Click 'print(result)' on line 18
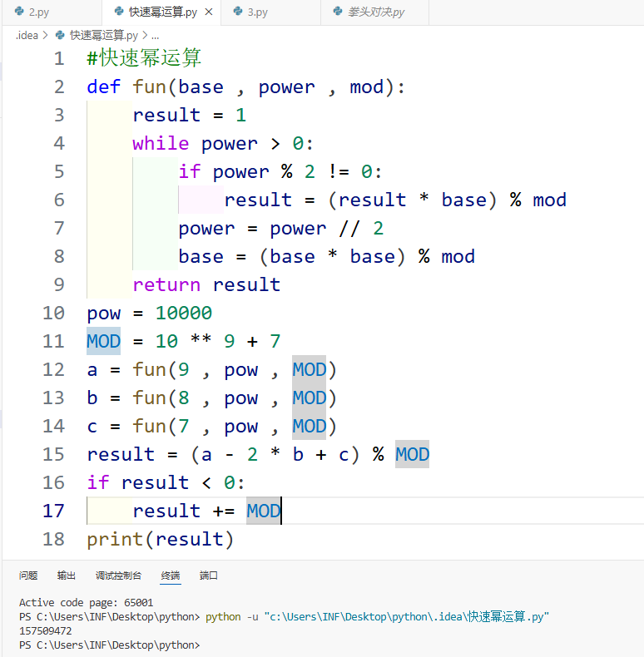The image size is (644, 657). (160, 539)
